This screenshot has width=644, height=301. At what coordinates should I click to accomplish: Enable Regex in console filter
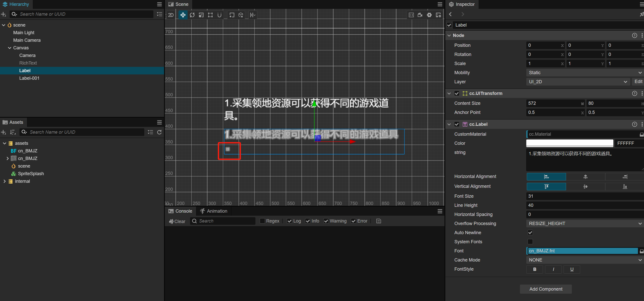click(x=262, y=221)
